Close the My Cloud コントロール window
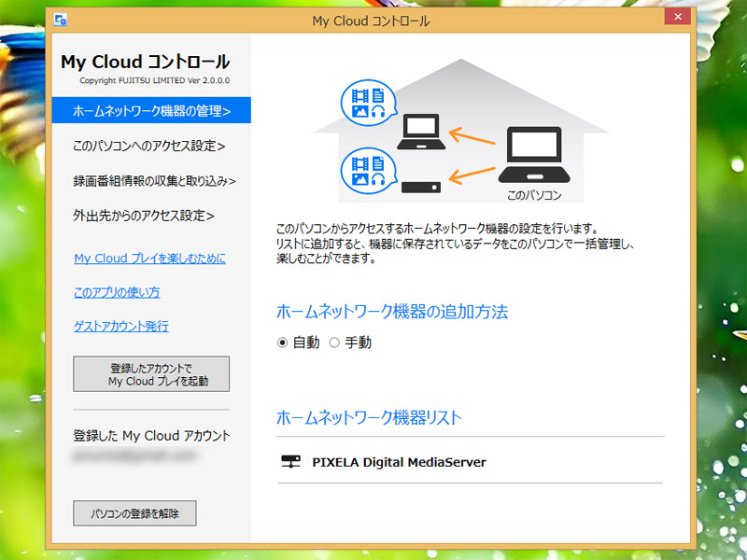 click(677, 19)
